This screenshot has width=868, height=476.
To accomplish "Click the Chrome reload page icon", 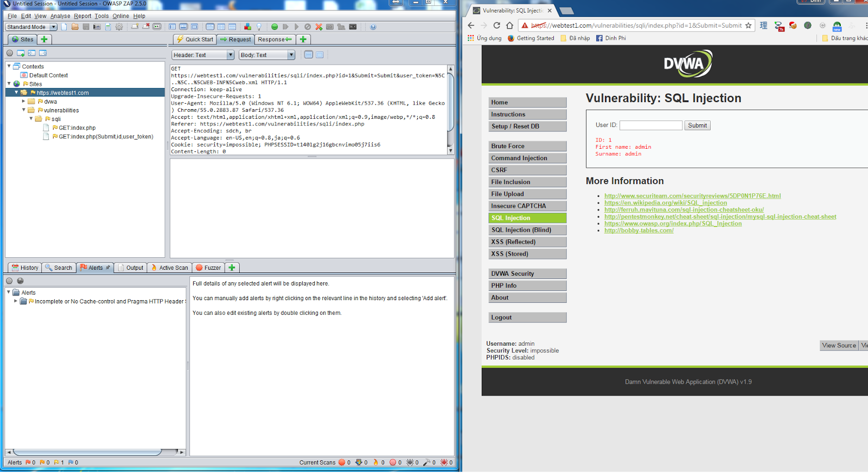I will click(x=496, y=25).
